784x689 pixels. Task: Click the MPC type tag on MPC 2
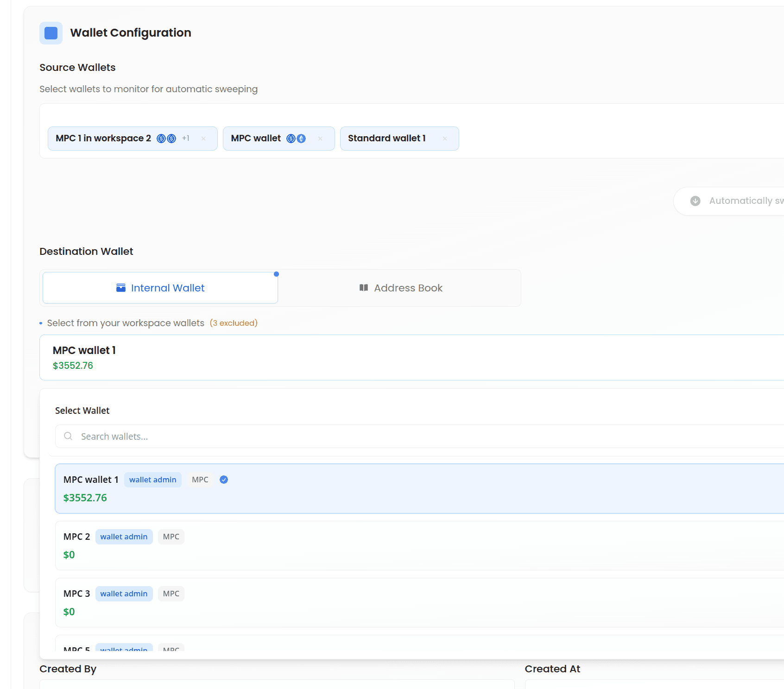171,537
